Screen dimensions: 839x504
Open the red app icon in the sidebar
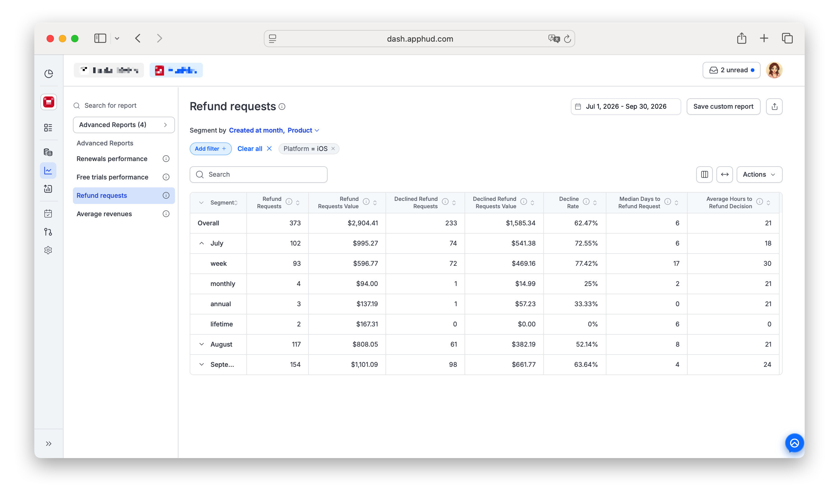(x=49, y=102)
